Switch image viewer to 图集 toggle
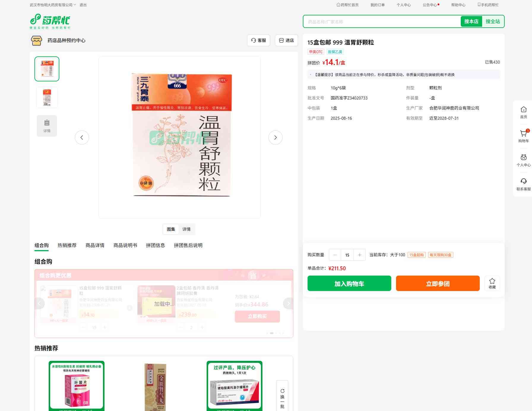 171,229
